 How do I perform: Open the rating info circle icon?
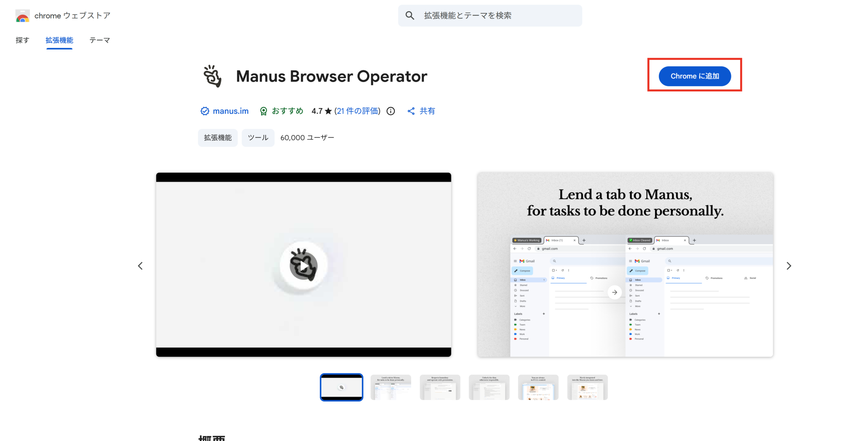click(x=391, y=111)
